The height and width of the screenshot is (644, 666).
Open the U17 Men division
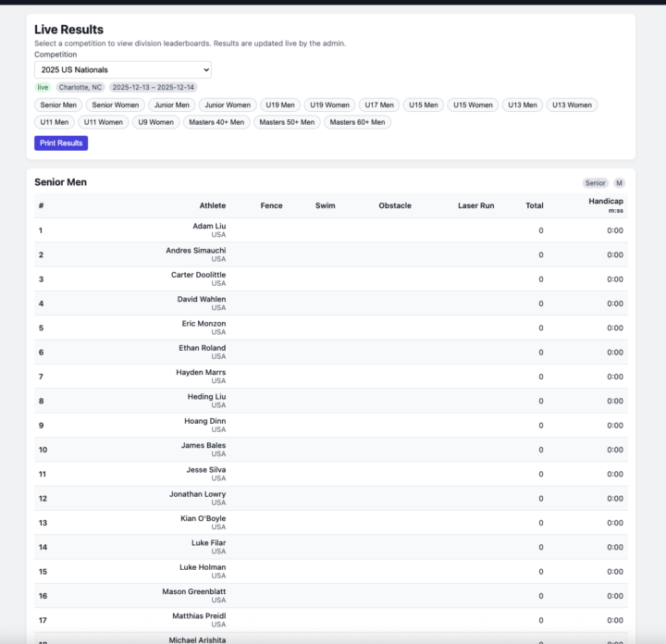pos(379,105)
